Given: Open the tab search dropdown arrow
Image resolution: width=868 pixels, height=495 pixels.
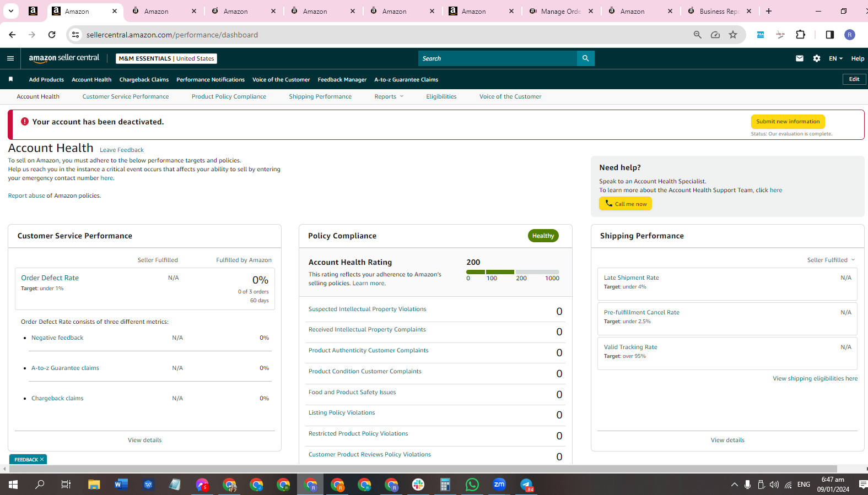Looking at the screenshot, I should tap(11, 11).
